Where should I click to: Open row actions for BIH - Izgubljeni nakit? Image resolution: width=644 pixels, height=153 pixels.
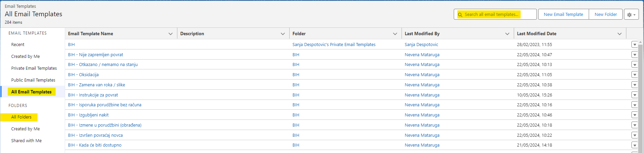pos(635,115)
